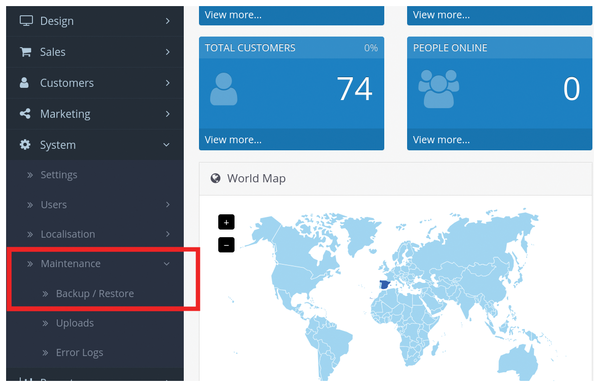This screenshot has height=387, width=600.
Task: Collapse the Maintenance submenu chevron
Action: 166,264
